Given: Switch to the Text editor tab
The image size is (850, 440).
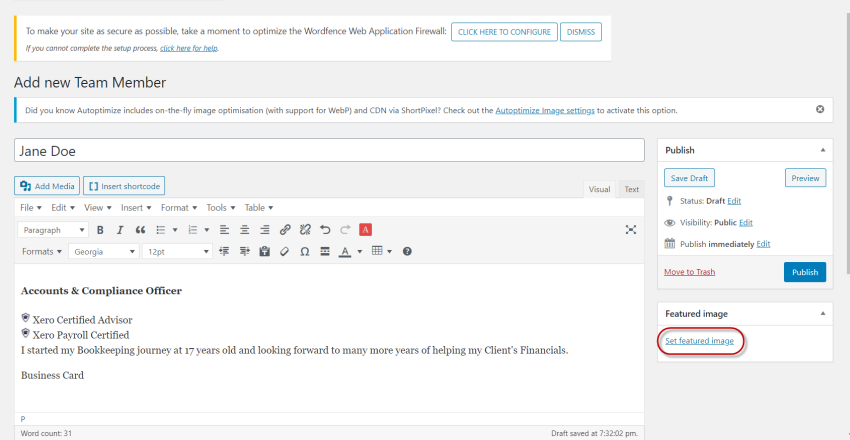Looking at the screenshot, I should click(631, 189).
